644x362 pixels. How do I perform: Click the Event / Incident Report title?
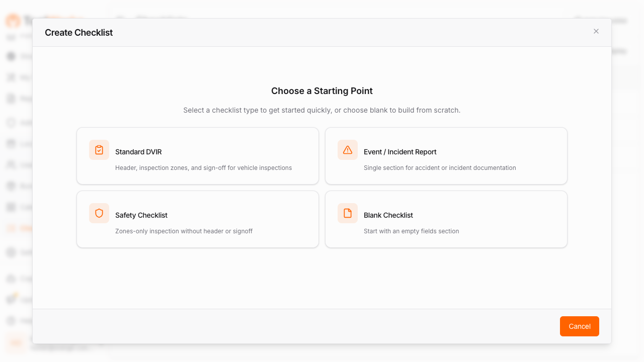tap(400, 151)
